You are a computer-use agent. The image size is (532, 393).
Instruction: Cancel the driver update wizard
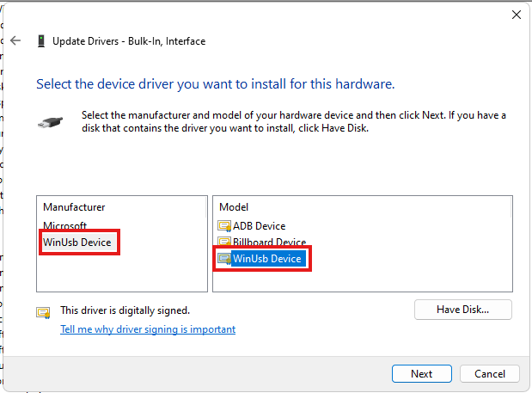pyautogui.click(x=490, y=374)
